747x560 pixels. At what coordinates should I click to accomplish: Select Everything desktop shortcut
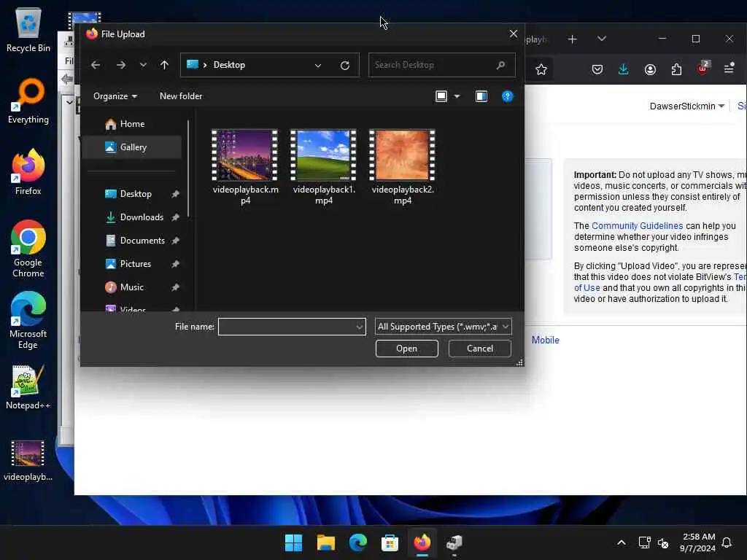(x=28, y=101)
